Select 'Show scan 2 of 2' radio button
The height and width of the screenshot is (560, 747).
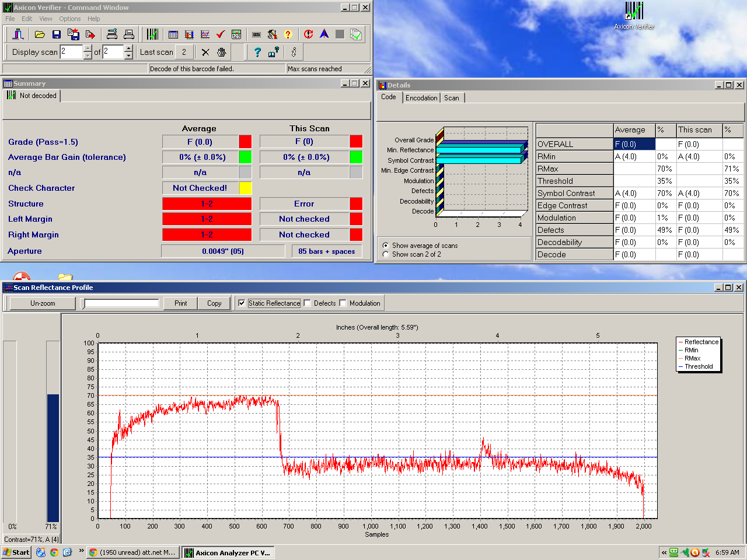[386, 254]
